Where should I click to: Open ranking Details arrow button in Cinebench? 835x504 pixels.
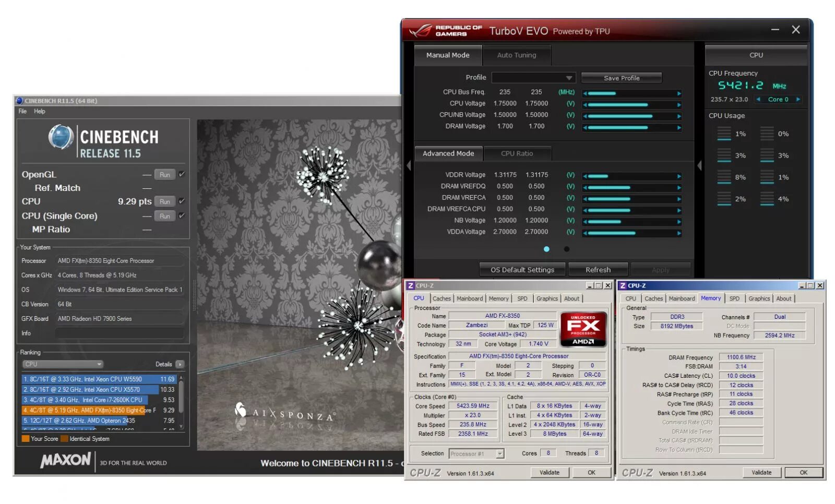coord(180,364)
